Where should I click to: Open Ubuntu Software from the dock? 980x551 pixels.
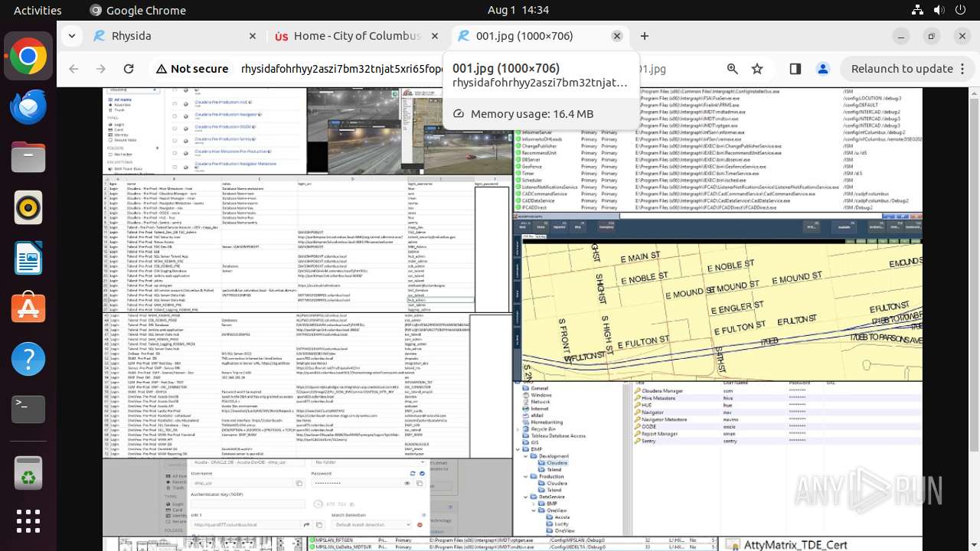click(28, 308)
